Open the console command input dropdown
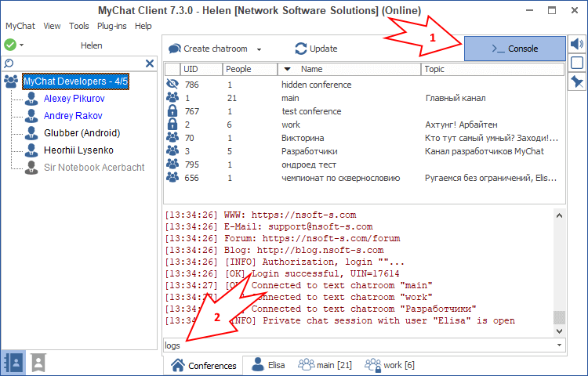Screen dimensions: 588x376 pos(558,345)
